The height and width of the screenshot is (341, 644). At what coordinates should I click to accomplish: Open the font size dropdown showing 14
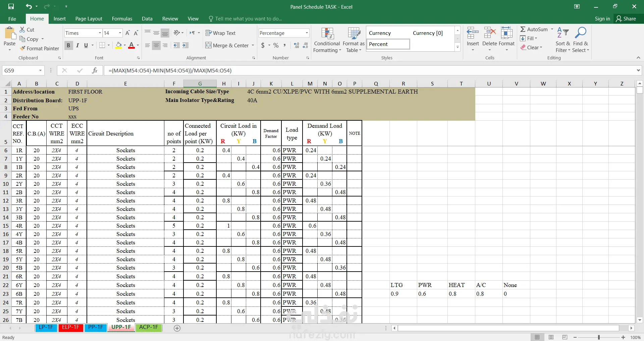coord(120,33)
